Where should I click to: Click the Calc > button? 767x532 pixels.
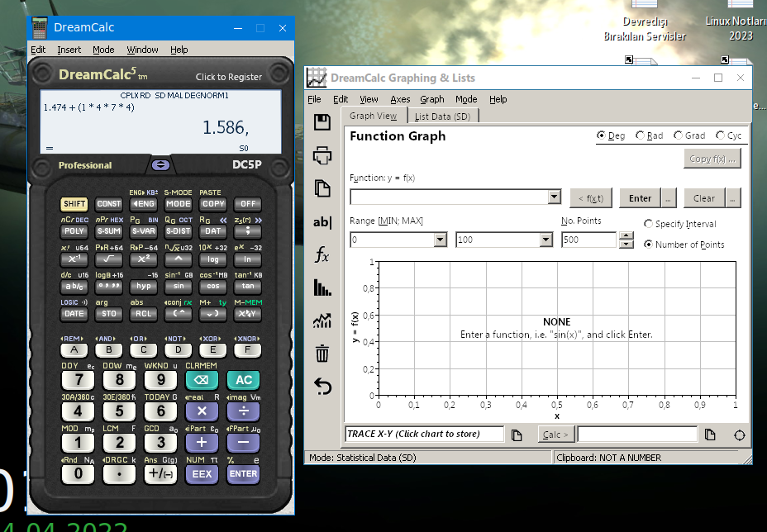(555, 435)
